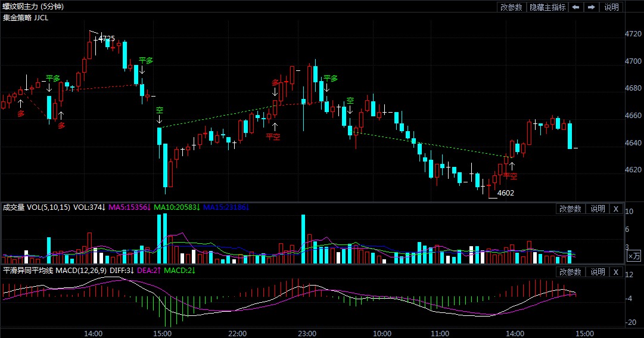Select the 集金策略 JJCL indicator label
644x338 pixels.
point(26,18)
